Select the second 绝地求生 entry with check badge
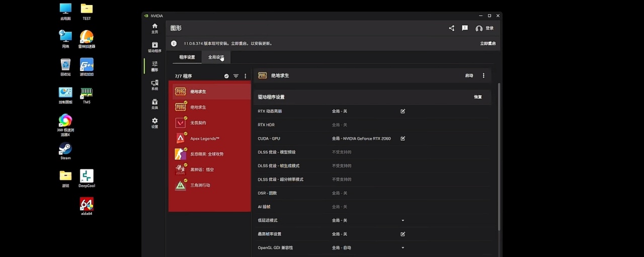The image size is (644, 257). [209, 107]
